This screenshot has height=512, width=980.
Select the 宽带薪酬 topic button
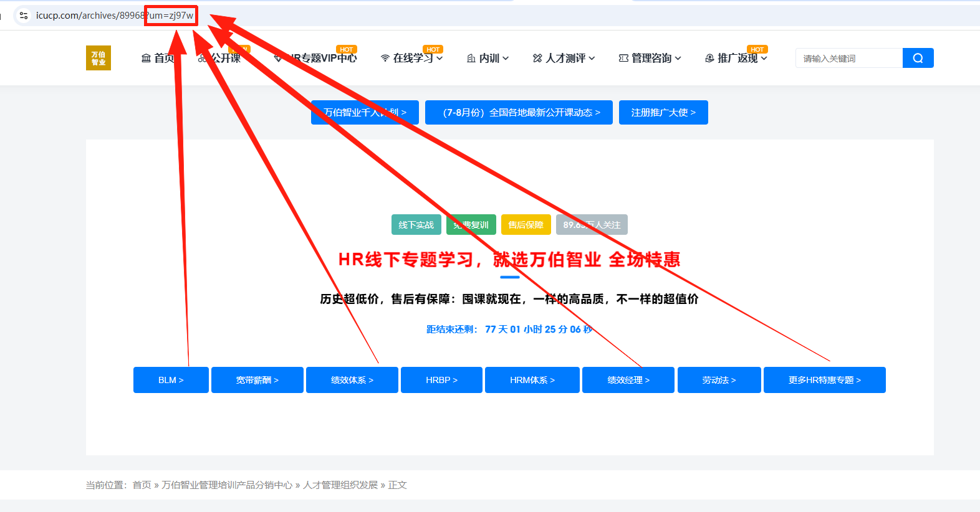pyautogui.click(x=257, y=380)
